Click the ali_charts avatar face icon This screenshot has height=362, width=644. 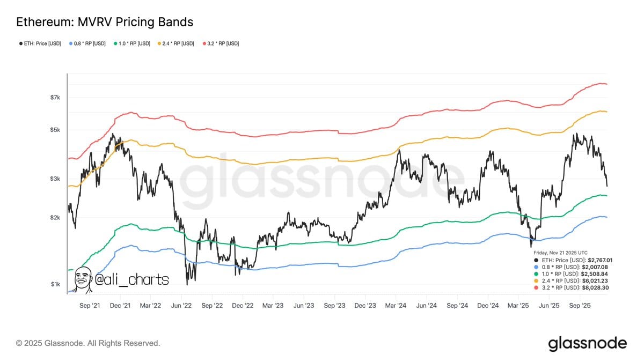click(x=82, y=279)
